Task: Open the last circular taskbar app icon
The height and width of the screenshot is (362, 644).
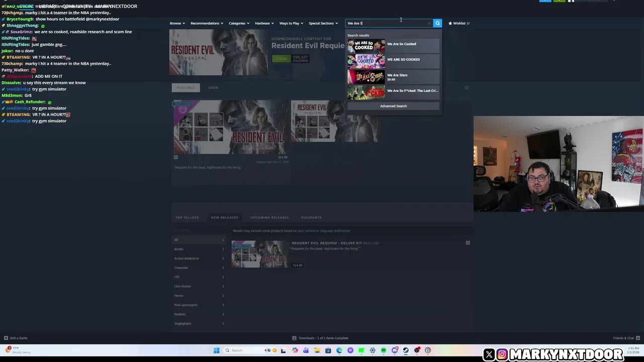Action: pyautogui.click(x=428, y=350)
